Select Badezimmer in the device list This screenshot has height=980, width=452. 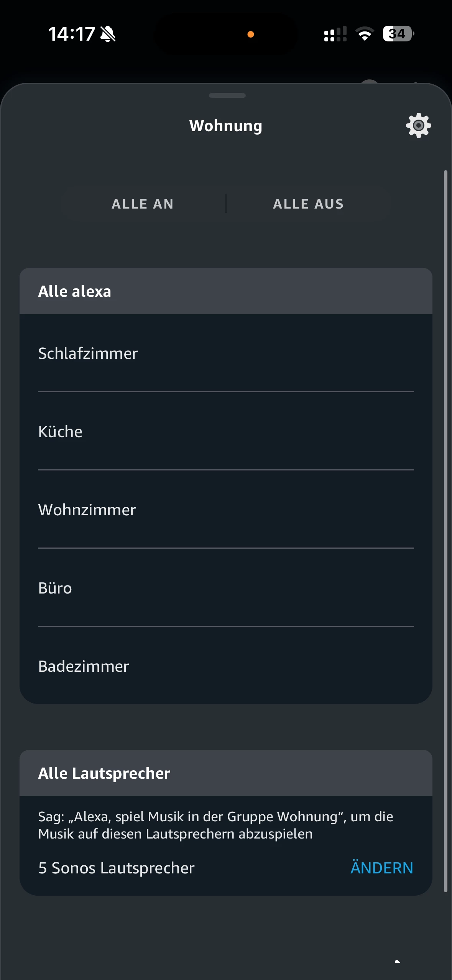(x=84, y=666)
